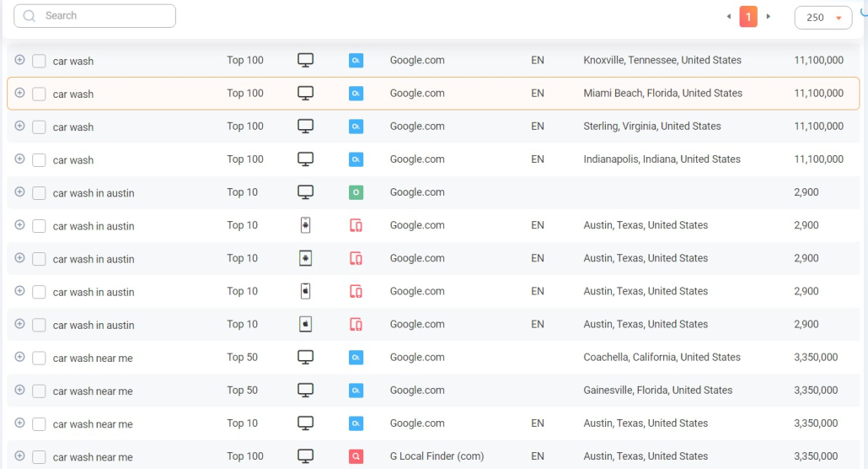Click the 2,900 volume in the iPhone row

(806, 291)
